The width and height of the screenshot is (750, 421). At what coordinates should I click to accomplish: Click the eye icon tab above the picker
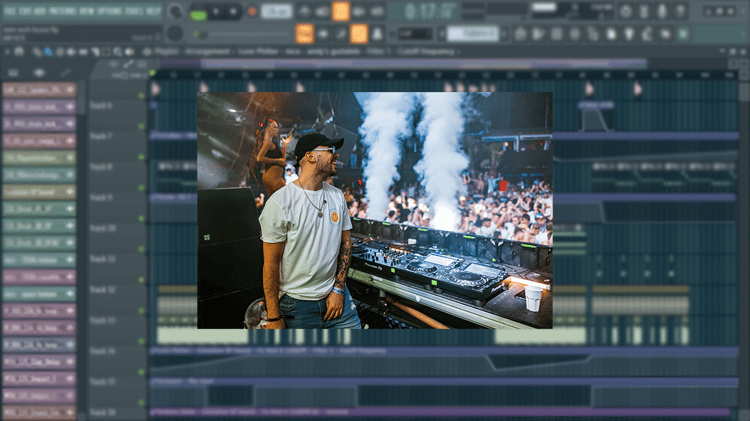coord(39,73)
